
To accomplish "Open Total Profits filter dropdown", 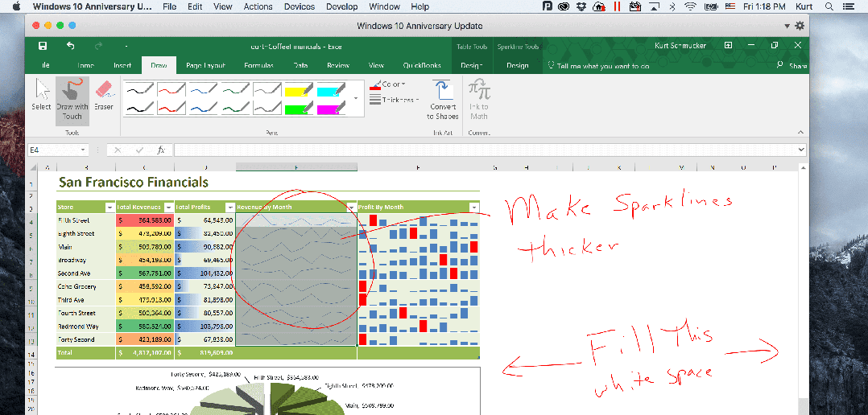I will [230, 207].
